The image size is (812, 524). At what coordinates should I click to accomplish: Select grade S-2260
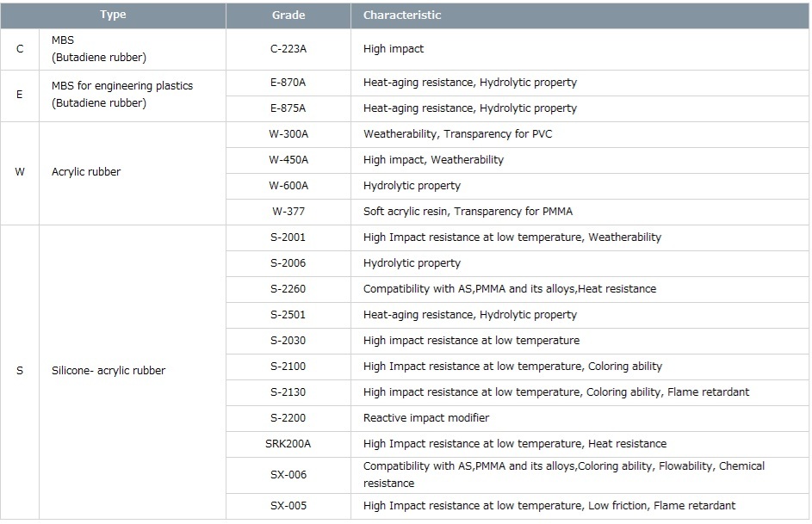[x=288, y=289]
